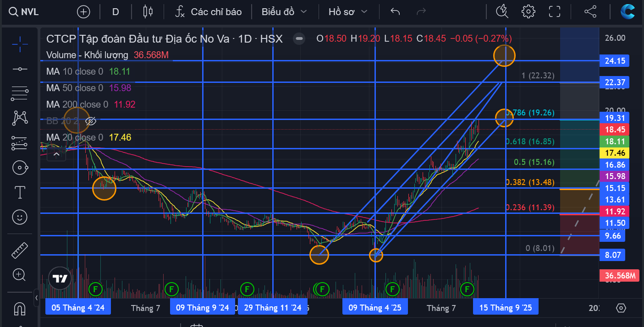Select the ruler measure tool
This screenshot has height=327, width=644.
pos(20,251)
